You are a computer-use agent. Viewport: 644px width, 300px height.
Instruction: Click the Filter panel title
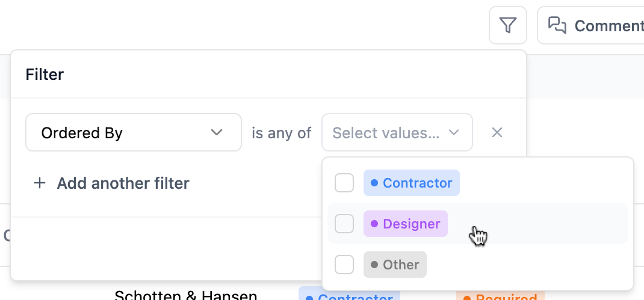pyautogui.click(x=45, y=75)
